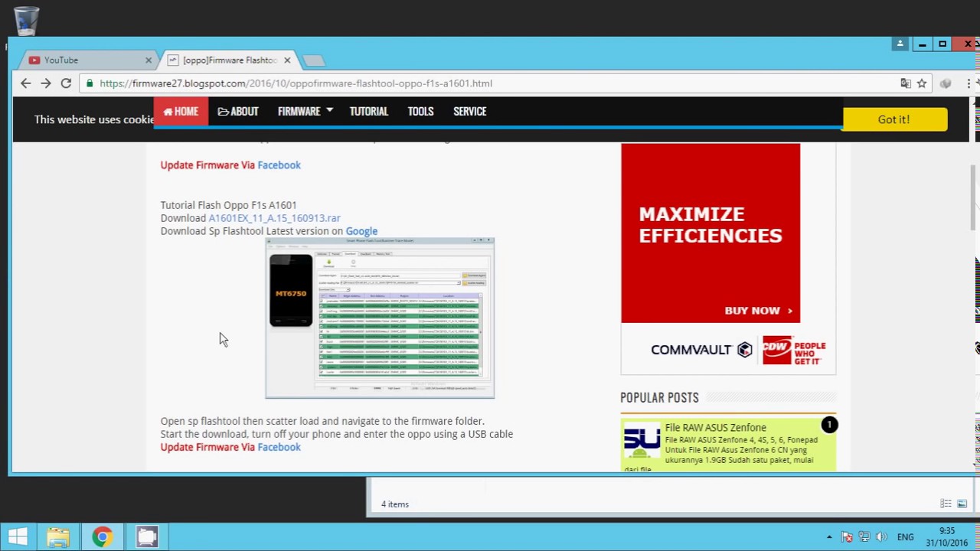Click the green secure padlock icon

[90, 83]
